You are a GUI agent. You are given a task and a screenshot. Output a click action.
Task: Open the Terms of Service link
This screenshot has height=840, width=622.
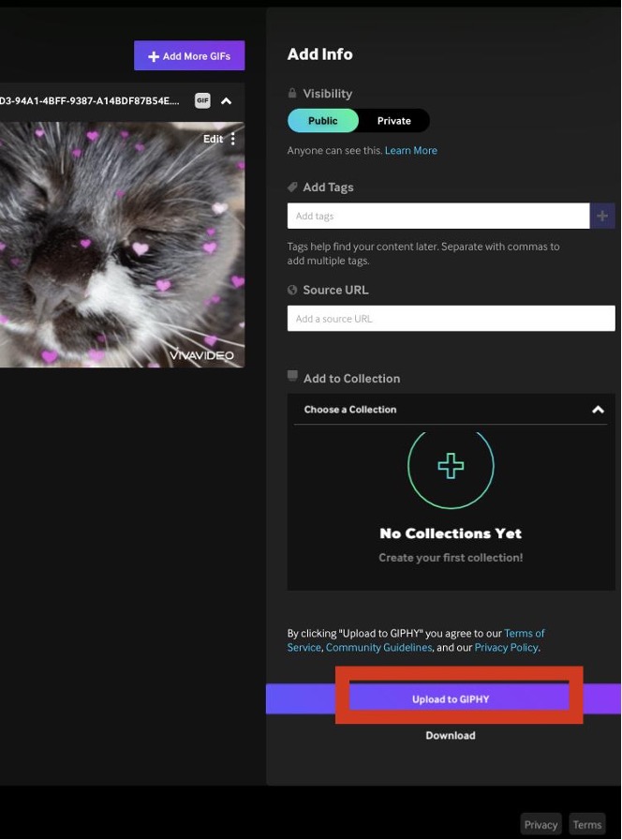pyautogui.click(x=524, y=634)
